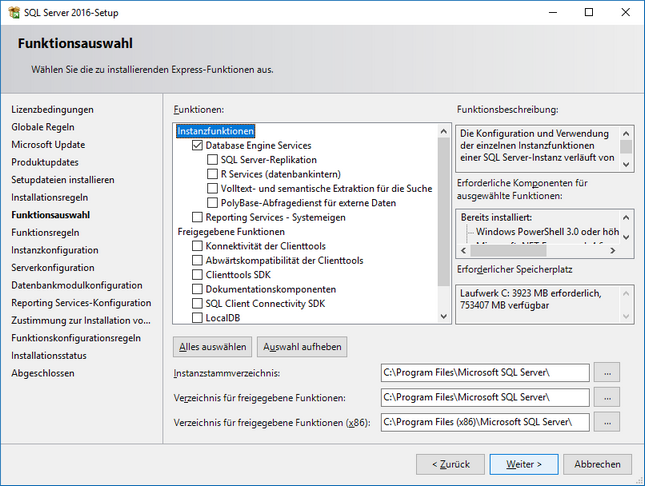This screenshot has width=645, height=486.
Task: Click the Funktionen list scrollbar thumb
Action: (443, 212)
